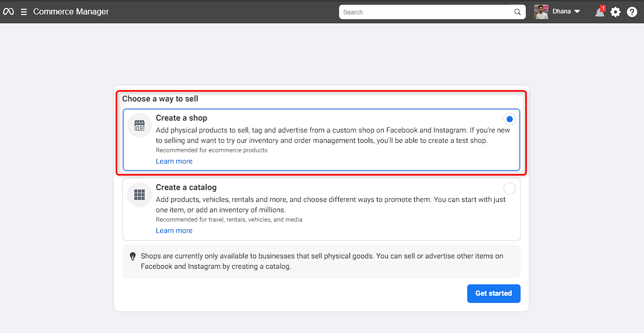
Task: Open the settings gear
Action: (615, 12)
